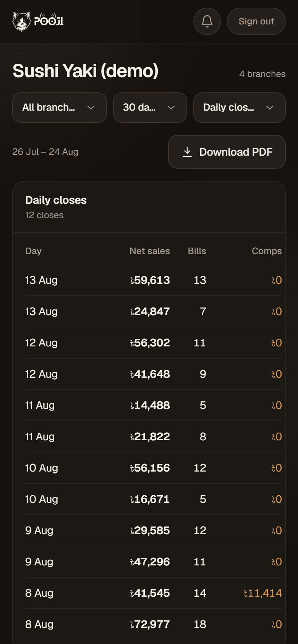Click the Net sales column header
298x644 pixels.
pyautogui.click(x=150, y=251)
